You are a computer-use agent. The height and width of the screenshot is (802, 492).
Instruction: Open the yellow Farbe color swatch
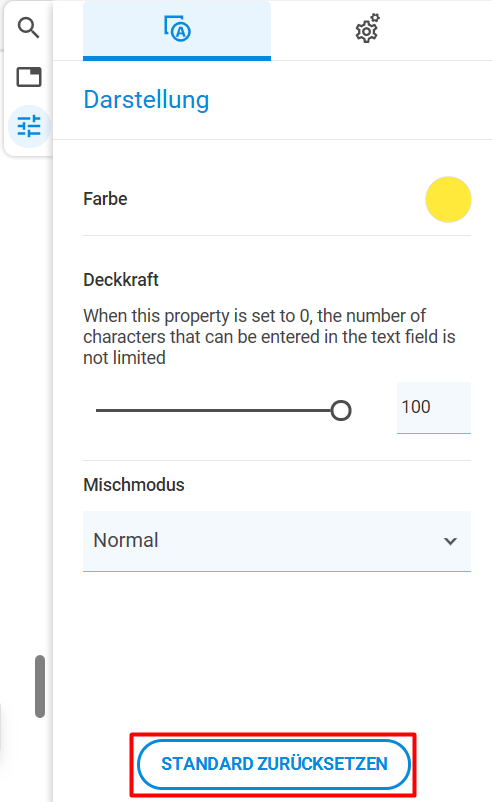point(448,199)
